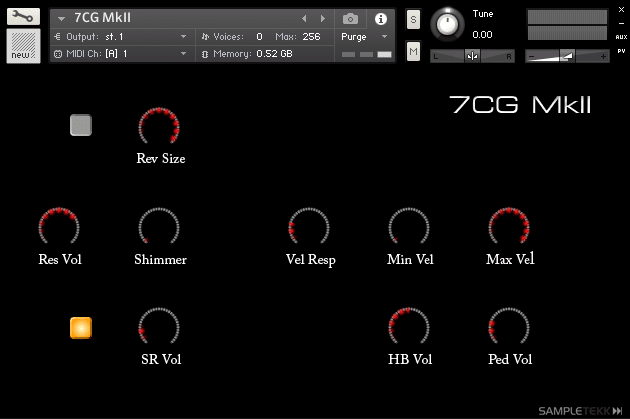This screenshot has width=630, height=419.
Task: Solo the instrument with S button
Action: tap(413, 19)
